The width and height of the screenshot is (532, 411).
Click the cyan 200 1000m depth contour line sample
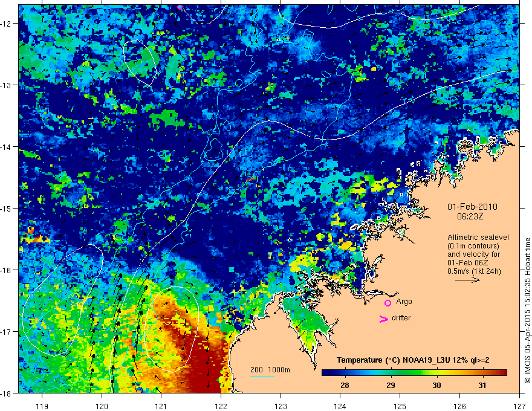(x=262, y=377)
